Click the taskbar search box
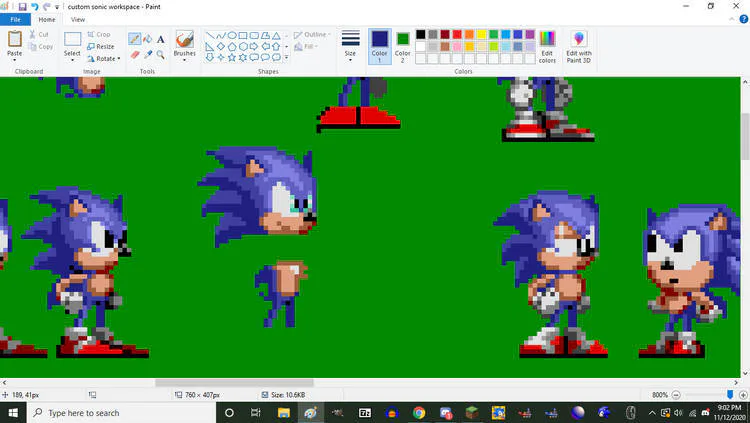The width and height of the screenshot is (750, 423). (120, 412)
